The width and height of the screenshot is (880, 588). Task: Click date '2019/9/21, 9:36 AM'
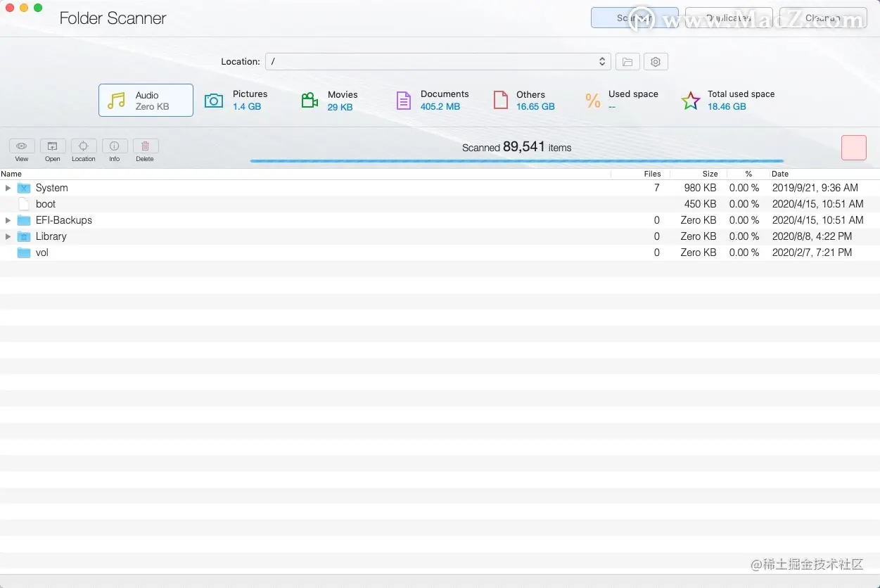815,188
